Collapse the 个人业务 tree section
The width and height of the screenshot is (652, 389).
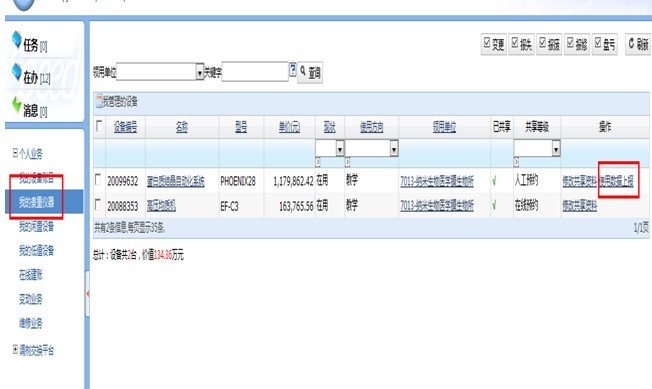pos(15,153)
